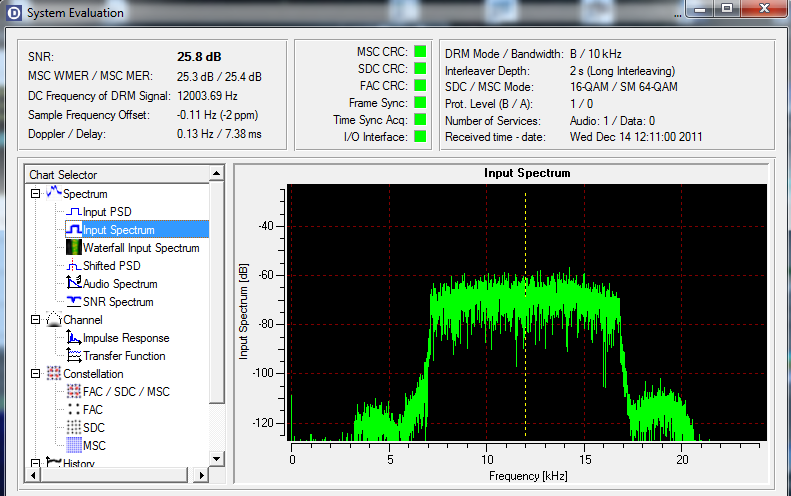Select the Input Spectrum tree item
Viewport: 791px width, 496px height.
click(118, 230)
